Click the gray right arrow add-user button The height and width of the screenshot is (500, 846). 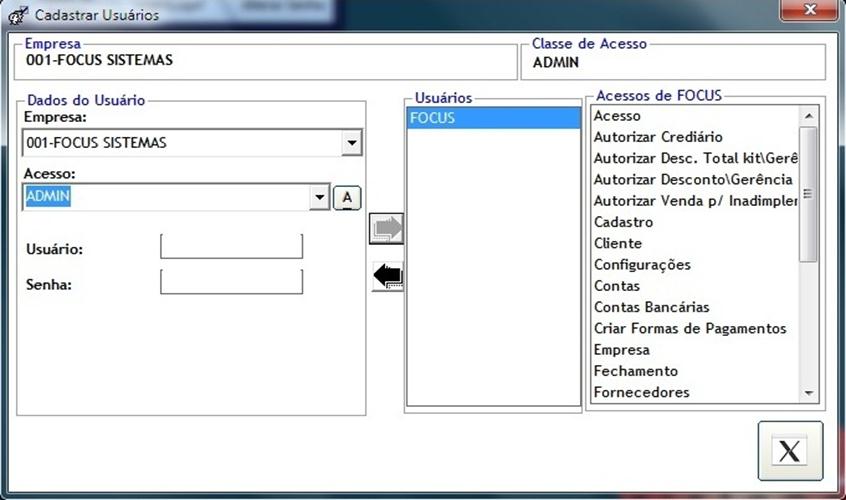pos(386,228)
